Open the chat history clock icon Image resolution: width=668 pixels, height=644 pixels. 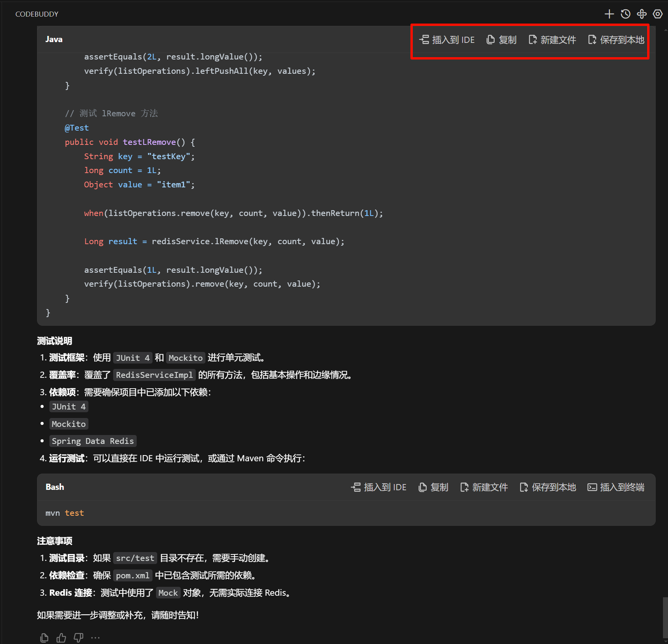625,14
